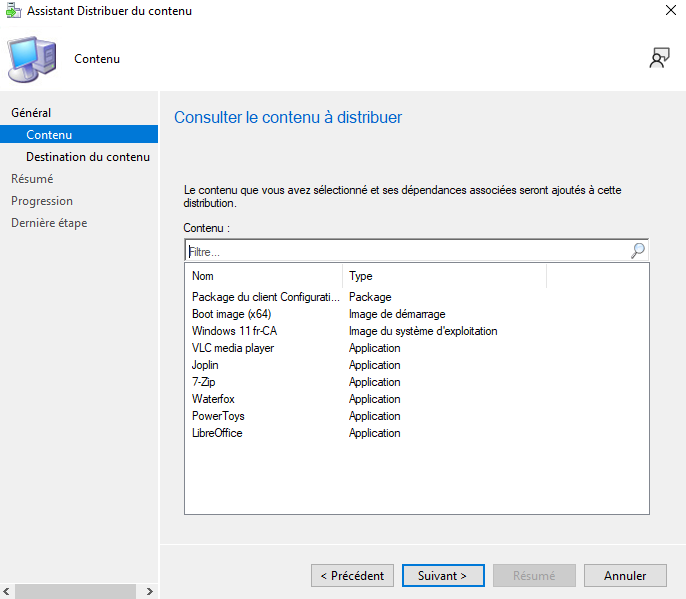Click the feedback person icon top right
Image resolution: width=686 pixels, height=599 pixels.
[x=659, y=58]
